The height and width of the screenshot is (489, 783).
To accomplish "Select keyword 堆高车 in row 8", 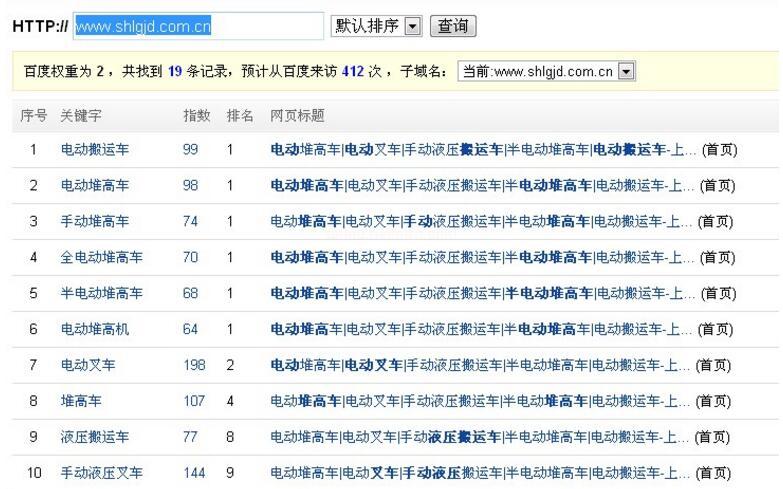I will click(x=81, y=401).
